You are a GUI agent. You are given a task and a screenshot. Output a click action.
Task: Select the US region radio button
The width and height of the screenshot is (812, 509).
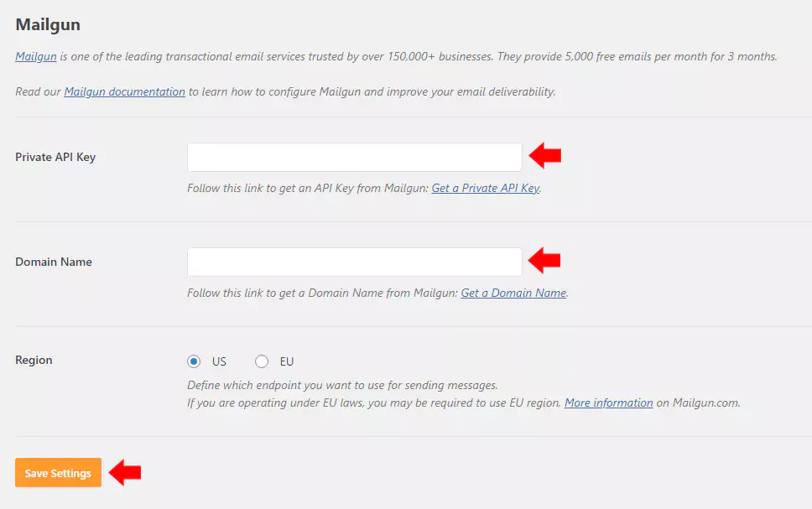click(194, 361)
